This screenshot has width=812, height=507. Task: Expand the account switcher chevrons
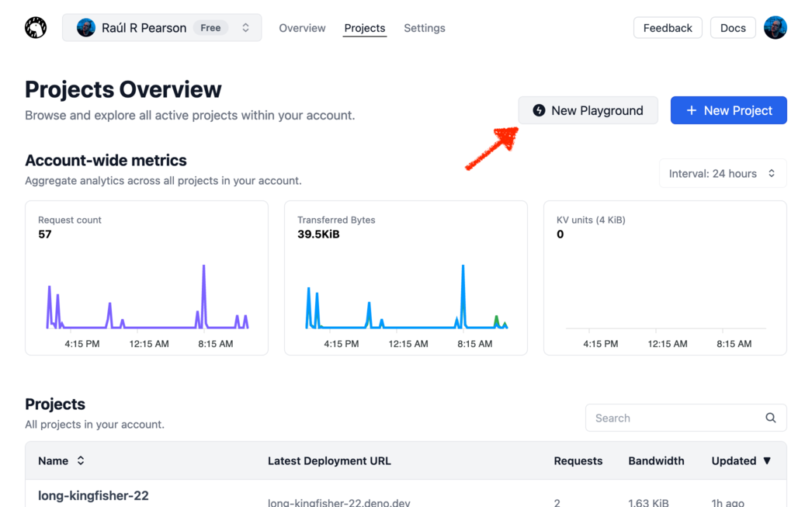(245, 28)
